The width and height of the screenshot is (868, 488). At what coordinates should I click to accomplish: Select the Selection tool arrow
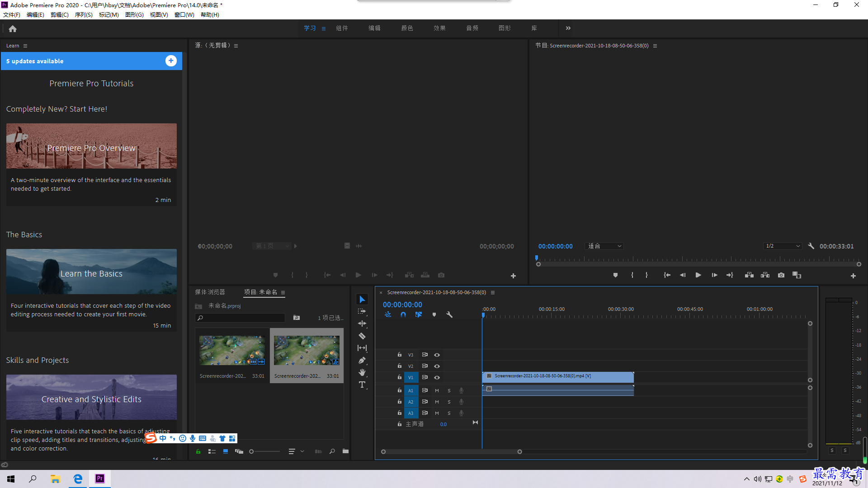[x=362, y=300]
